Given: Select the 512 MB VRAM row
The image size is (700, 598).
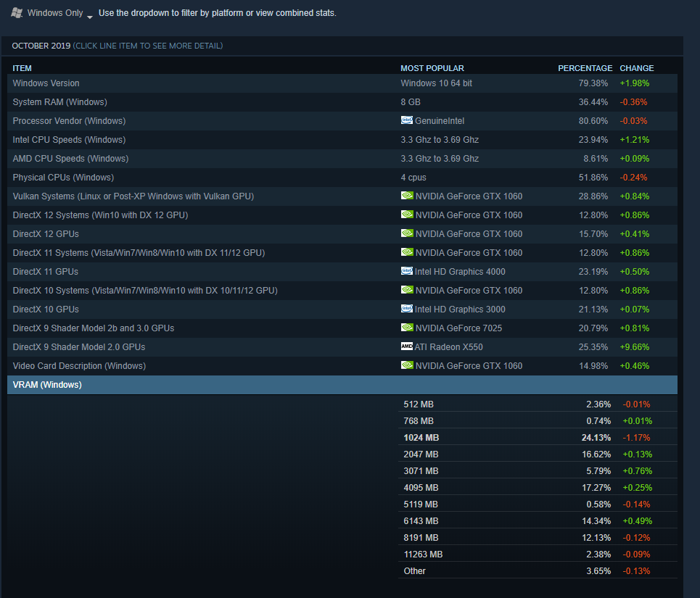Looking at the screenshot, I should 538,404.
